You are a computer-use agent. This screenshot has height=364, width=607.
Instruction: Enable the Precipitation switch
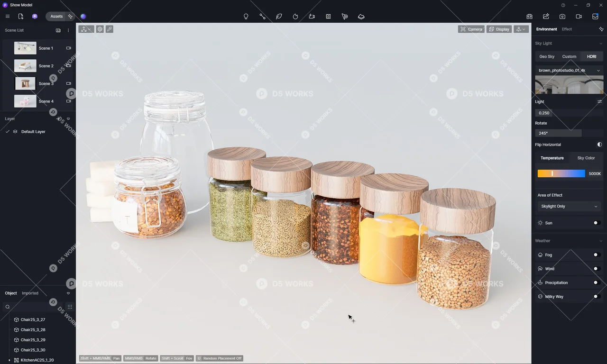tap(597, 283)
